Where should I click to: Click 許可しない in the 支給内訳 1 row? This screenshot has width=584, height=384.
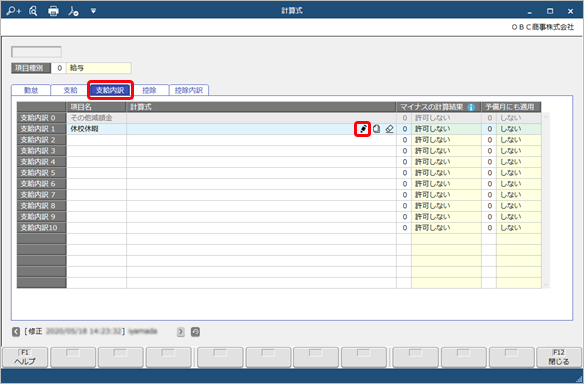coord(446,129)
